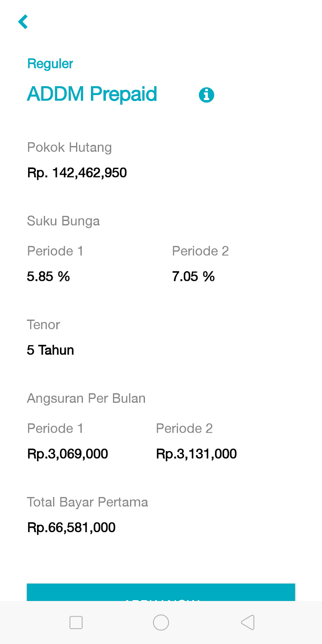Select the 5 Tahun tenor value
Viewport: 322px width, 644px height.
pyautogui.click(x=50, y=350)
